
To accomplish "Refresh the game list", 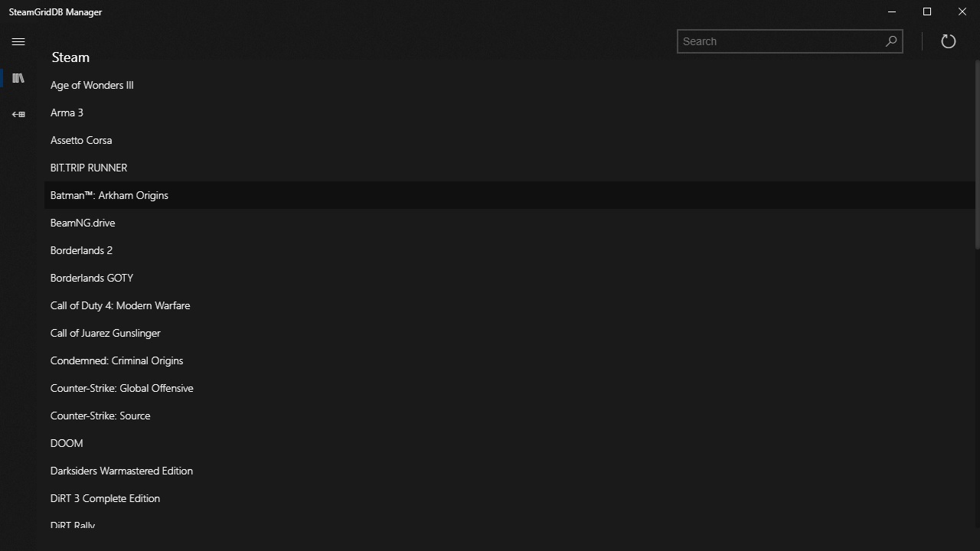I will click(x=948, y=41).
